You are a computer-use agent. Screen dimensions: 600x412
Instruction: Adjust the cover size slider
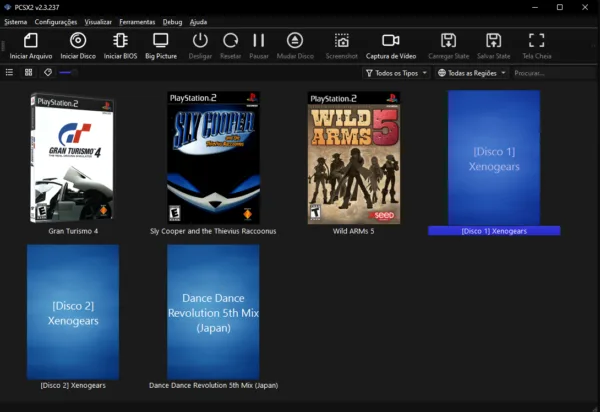[x=68, y=72]
